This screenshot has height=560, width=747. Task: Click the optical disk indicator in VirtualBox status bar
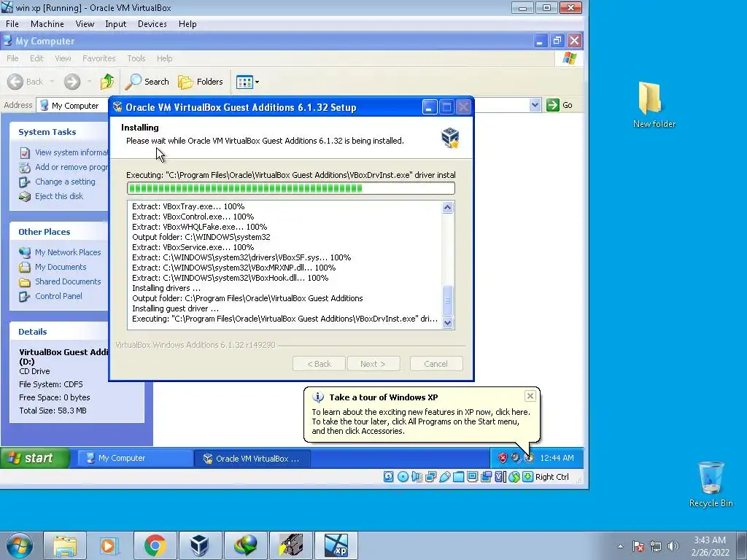point(403,477)
